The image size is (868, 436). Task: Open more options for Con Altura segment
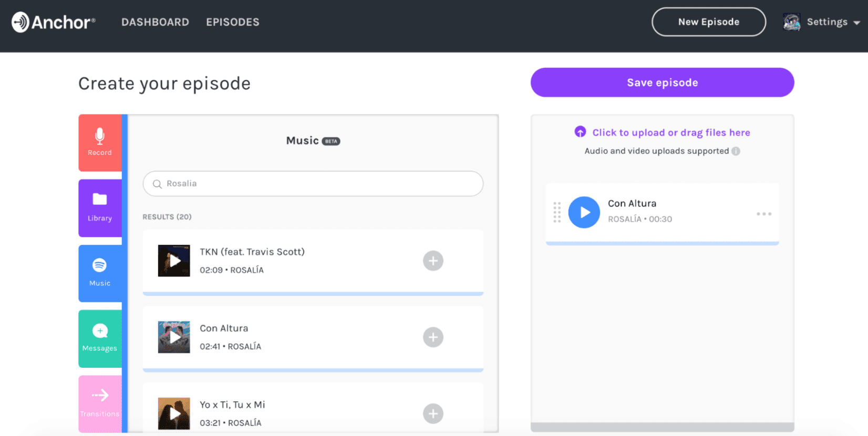point(764,214)
